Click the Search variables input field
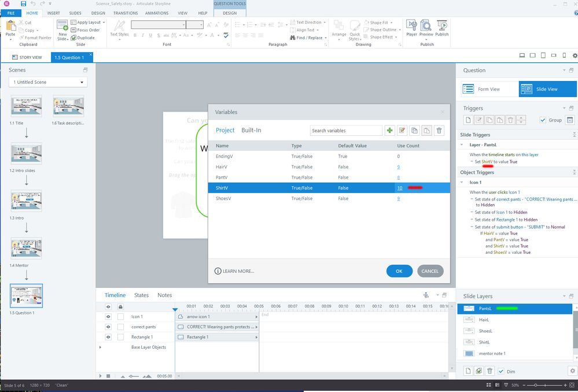The image size is (578, 392). tap(345, 131)
